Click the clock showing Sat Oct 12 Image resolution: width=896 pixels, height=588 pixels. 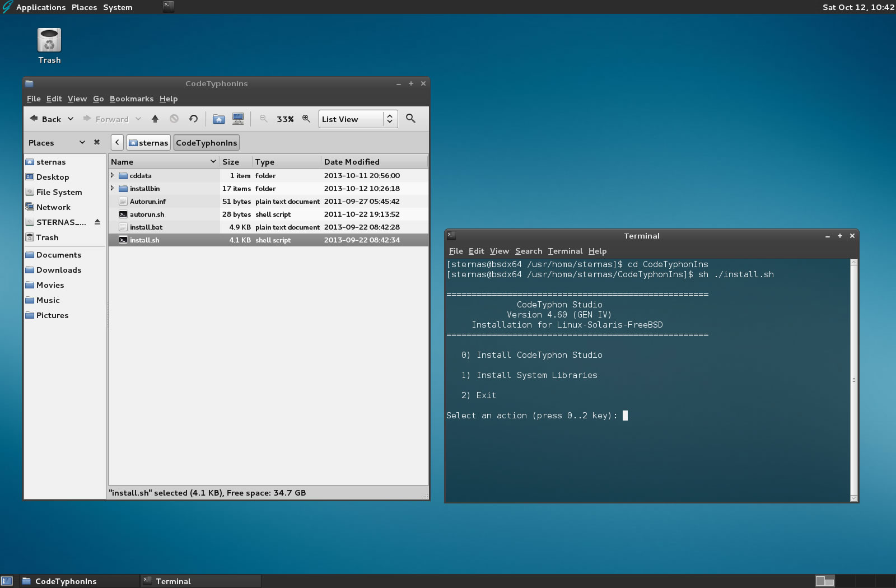tap(858, 7)
